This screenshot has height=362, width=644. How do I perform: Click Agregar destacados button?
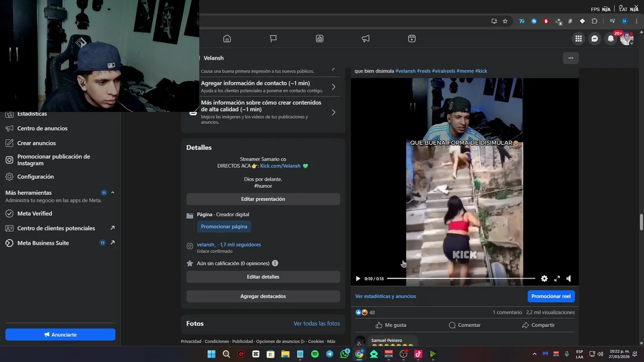click(263, 296)
